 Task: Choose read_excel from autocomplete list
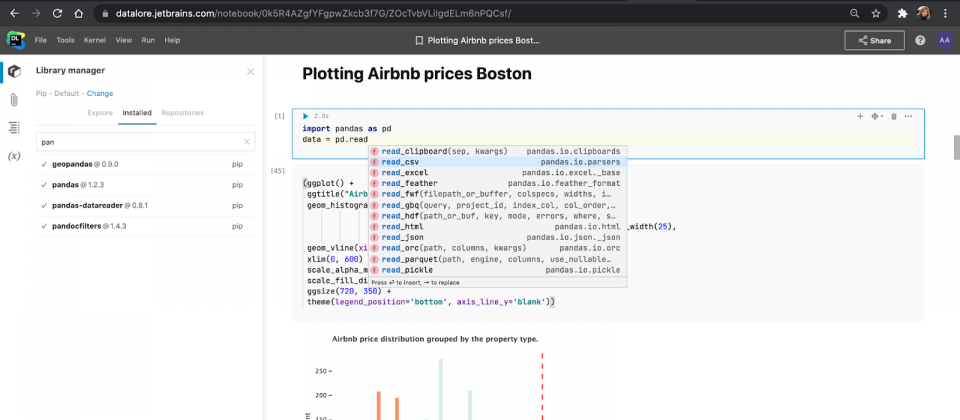click(497, 173)
